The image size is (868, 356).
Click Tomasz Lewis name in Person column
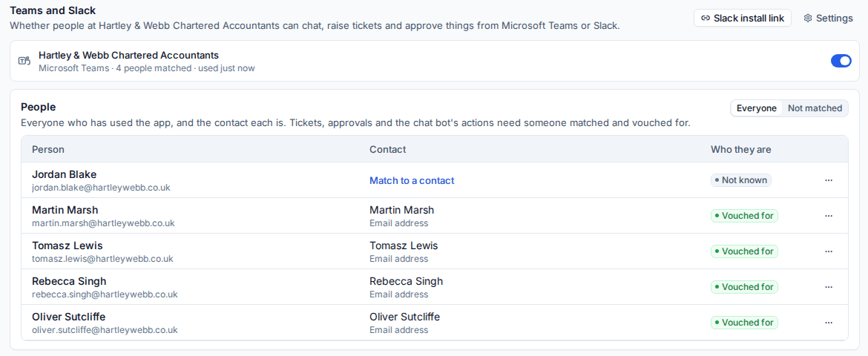pyautogui.click(x=67, y=245)
